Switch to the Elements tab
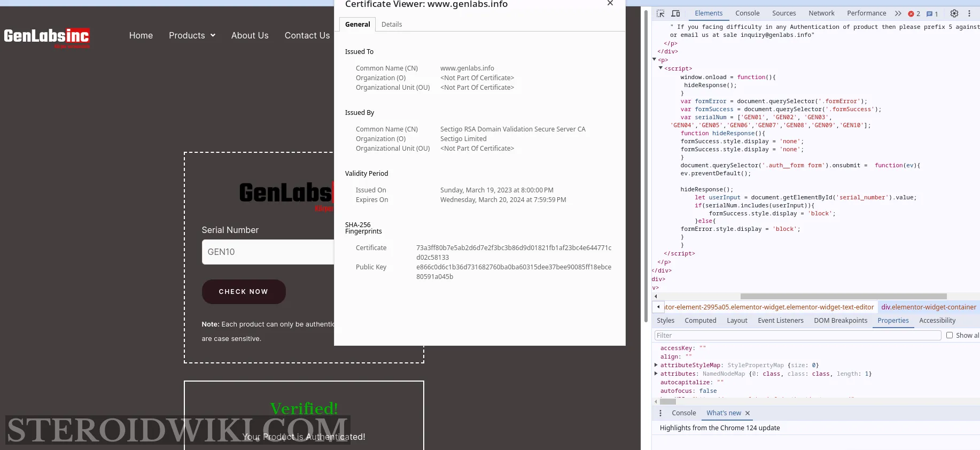980x450 pixels. pos(709,13)
